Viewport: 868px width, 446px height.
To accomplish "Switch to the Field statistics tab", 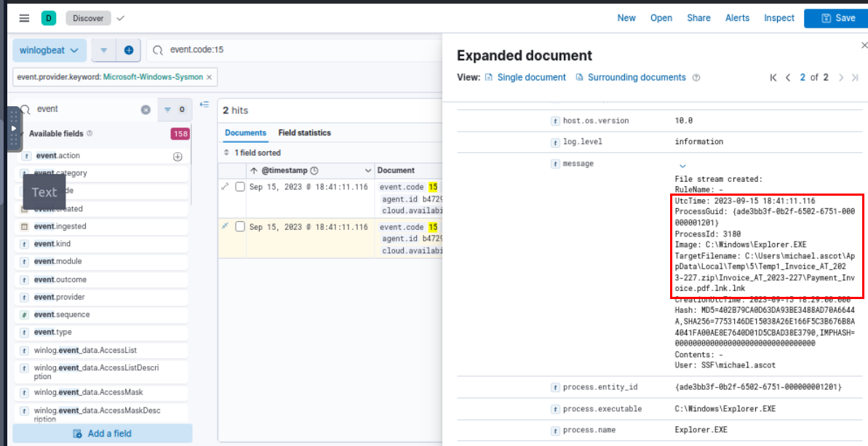I will 304,133.
